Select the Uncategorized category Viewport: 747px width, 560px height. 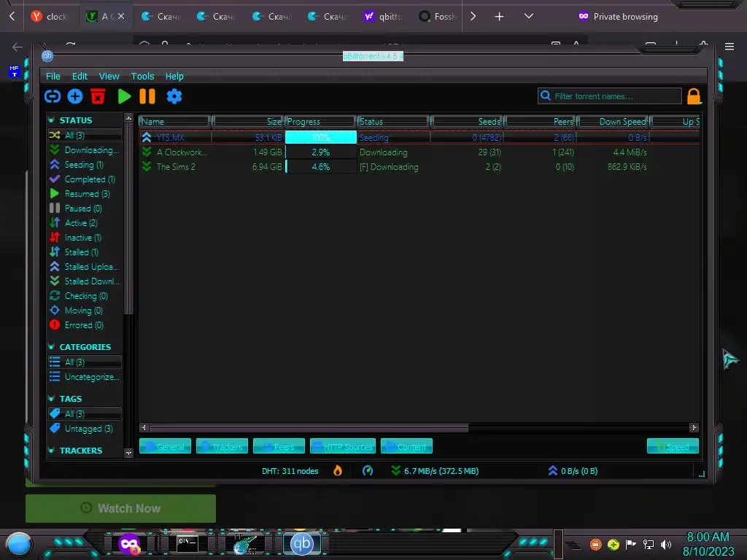tap(85, 377)
